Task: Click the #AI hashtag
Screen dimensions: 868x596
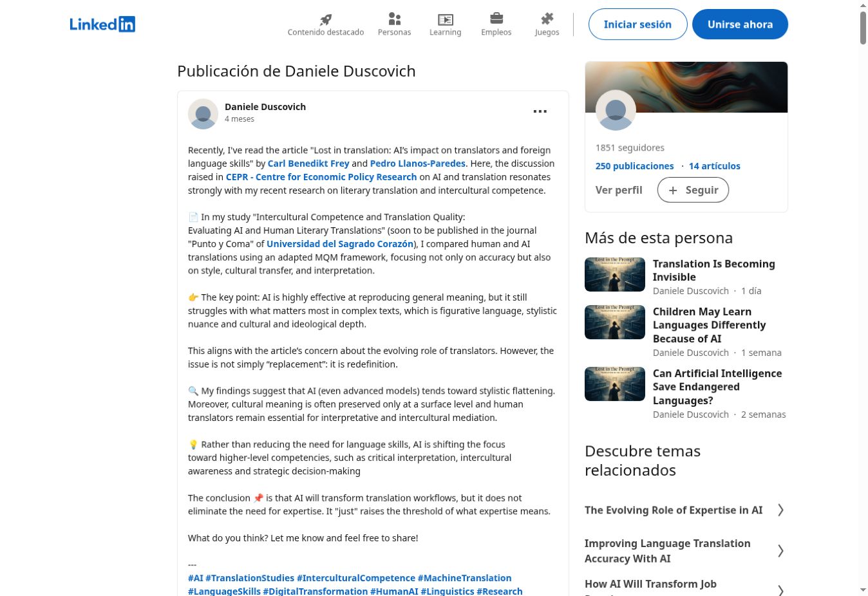Action: pyautogui.click(x=195, y=578)
